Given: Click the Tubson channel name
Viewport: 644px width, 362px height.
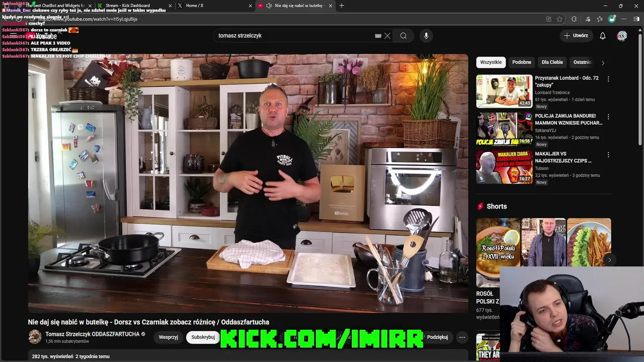Looking at the screenshot, I should coord(541,168).
